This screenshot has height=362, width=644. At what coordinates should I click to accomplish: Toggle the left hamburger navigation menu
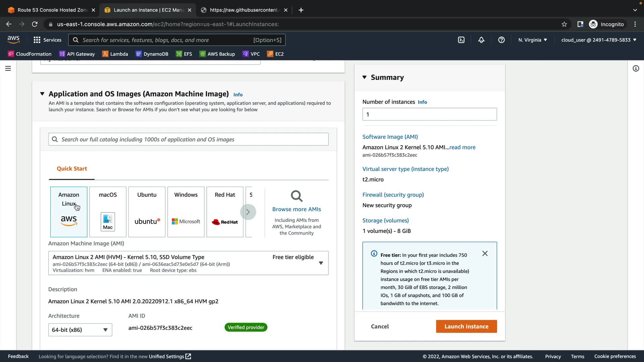tap(8, 68)
